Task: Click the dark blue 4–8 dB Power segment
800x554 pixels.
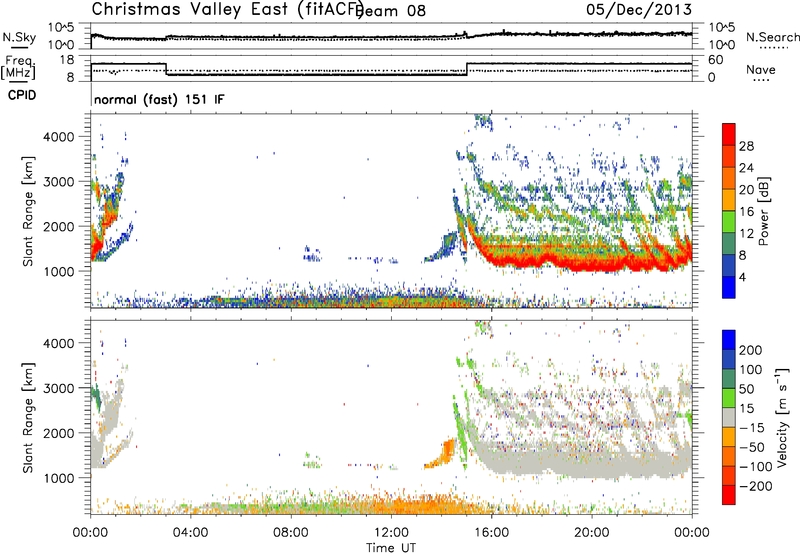Action: (729, 265)
